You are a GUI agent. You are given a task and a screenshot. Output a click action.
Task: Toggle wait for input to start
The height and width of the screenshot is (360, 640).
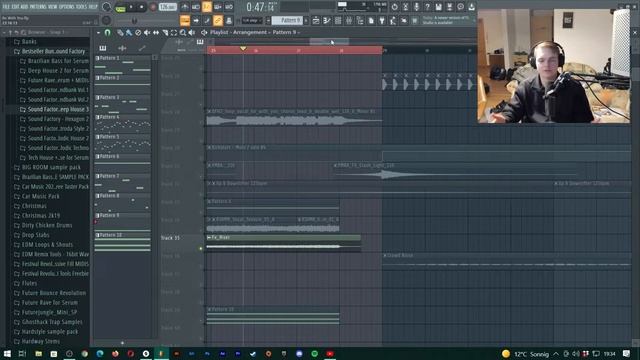pyautogui.click(x=196, y=7)
